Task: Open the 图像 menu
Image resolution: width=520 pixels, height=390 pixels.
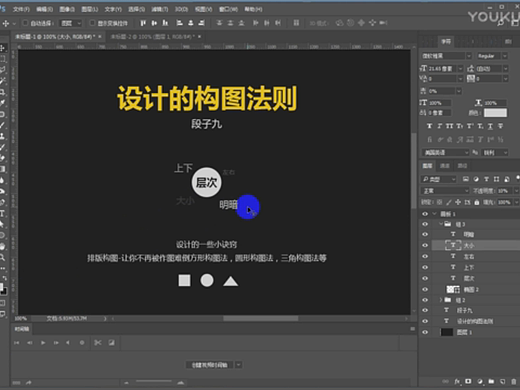Action: tap(67, 9)
